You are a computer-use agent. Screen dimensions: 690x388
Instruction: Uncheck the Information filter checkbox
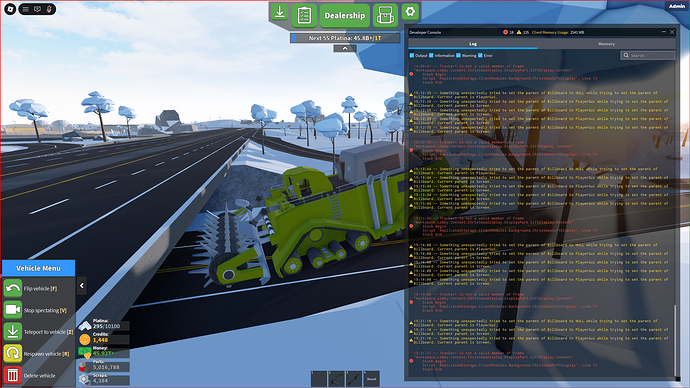click(431, 55)
